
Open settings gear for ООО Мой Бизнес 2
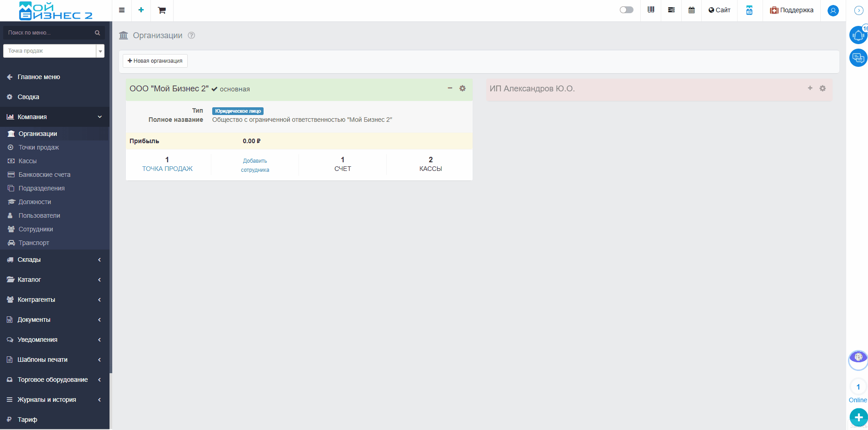(462, 89)
